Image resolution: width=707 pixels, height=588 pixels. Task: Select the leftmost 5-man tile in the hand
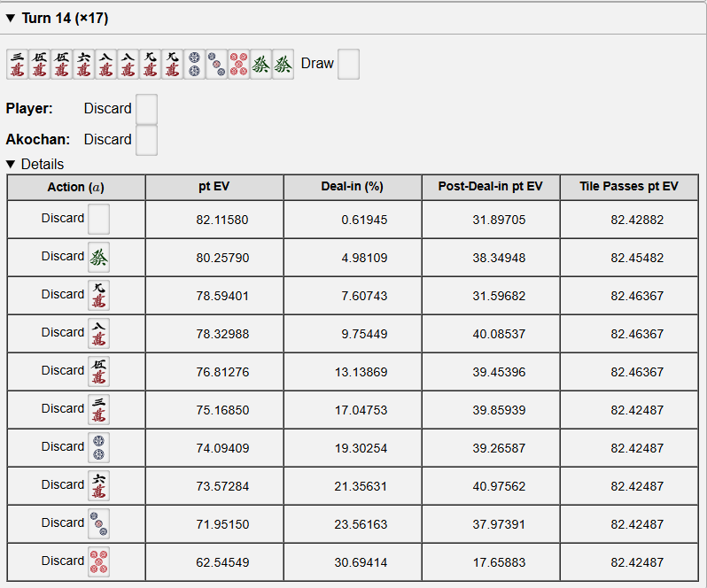[40, 65]
